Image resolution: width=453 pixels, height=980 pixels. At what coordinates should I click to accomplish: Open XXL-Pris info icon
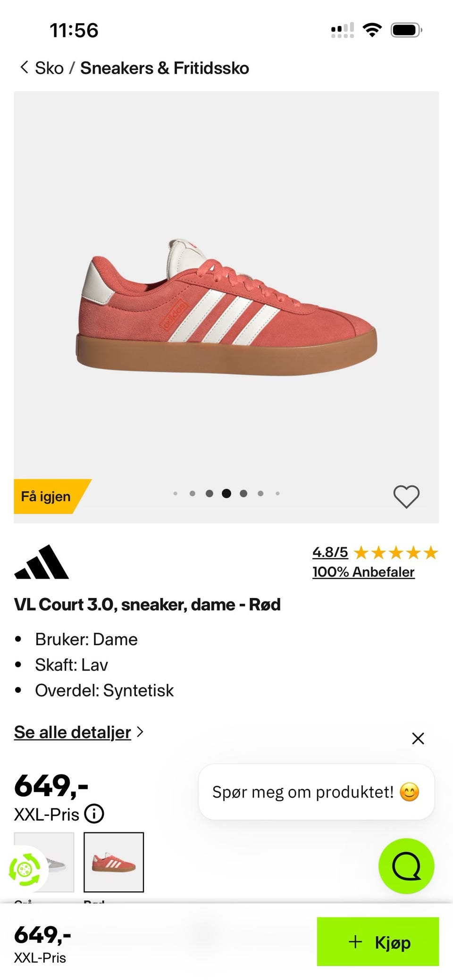point(94,814)
